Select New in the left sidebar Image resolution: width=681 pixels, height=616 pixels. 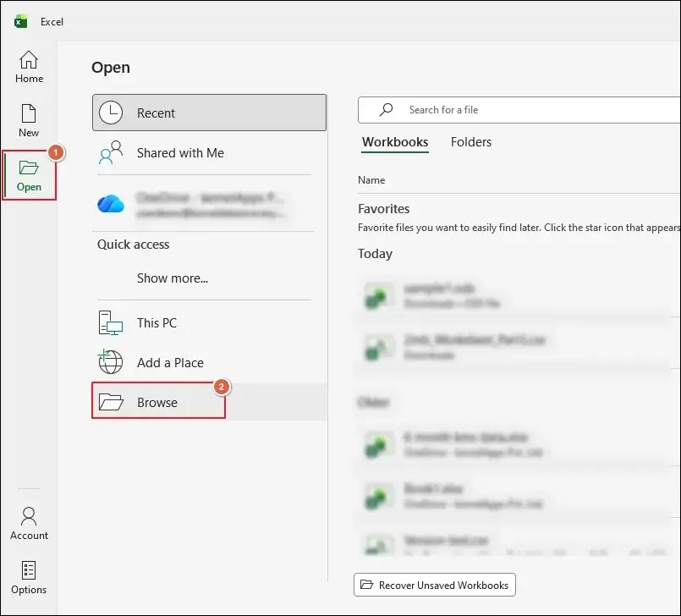[x=29, y=121]
